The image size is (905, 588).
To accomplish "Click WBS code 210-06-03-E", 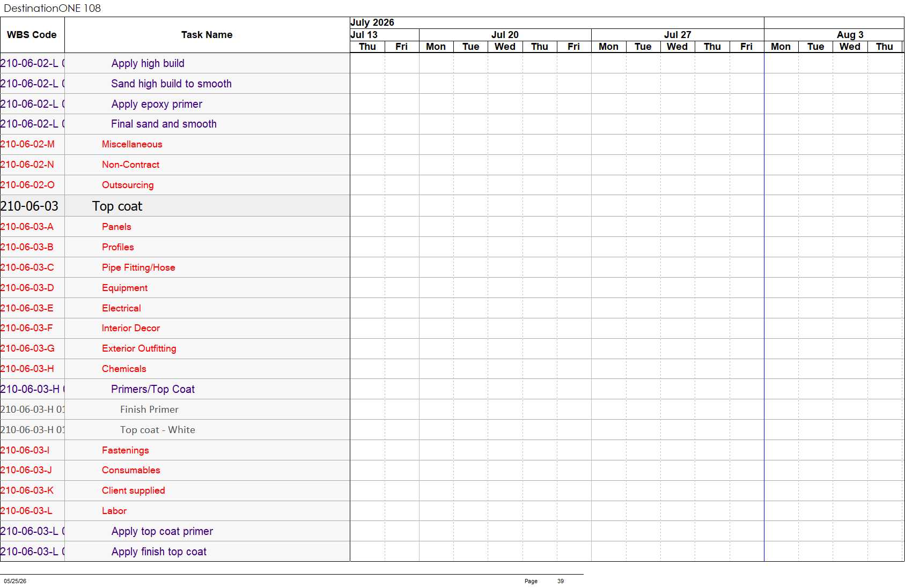I will click(x=27, y=308).
